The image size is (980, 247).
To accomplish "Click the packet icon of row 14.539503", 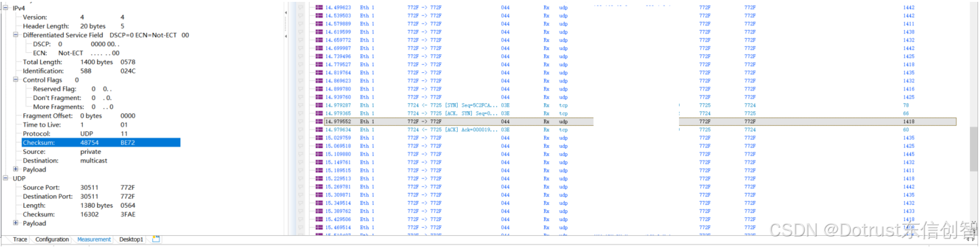I will point(319,16).
